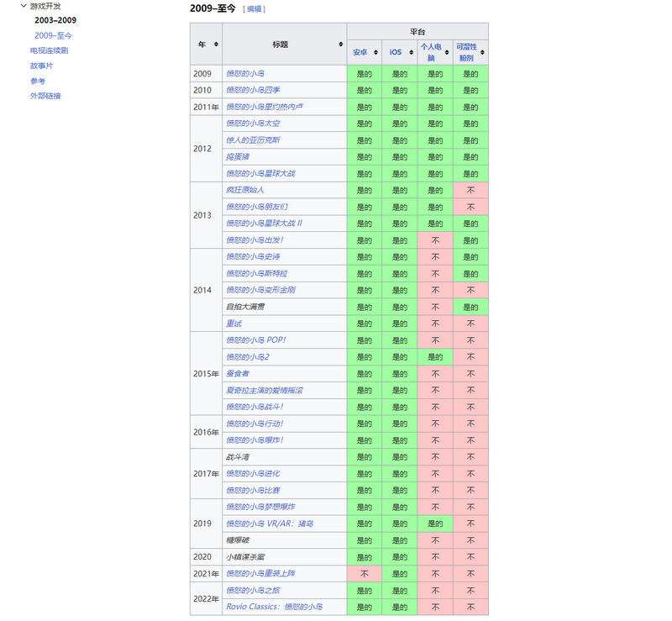Open 愤怒的小鸟斯特拉 game link
The height and width of the screenshot is (621, 672).
click(x=257, y=274)
